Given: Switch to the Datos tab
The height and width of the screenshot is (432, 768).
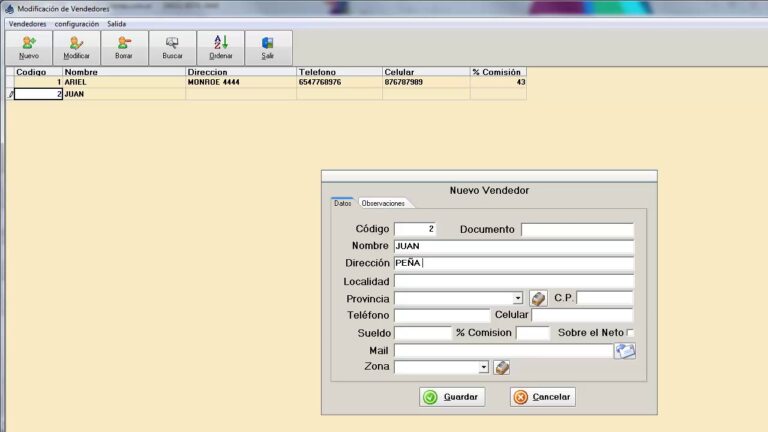Looking at the screenshot, I should [342, 203].
